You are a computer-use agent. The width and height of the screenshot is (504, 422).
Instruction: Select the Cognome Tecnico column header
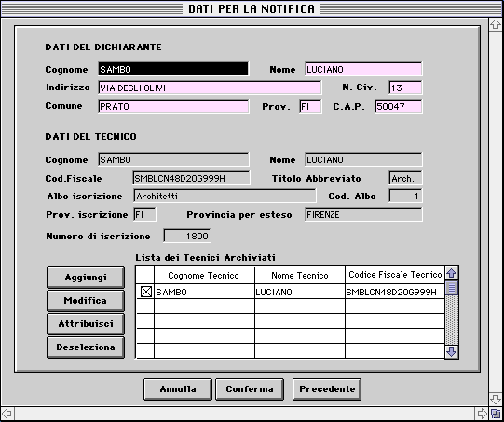[x=204, y=276]
